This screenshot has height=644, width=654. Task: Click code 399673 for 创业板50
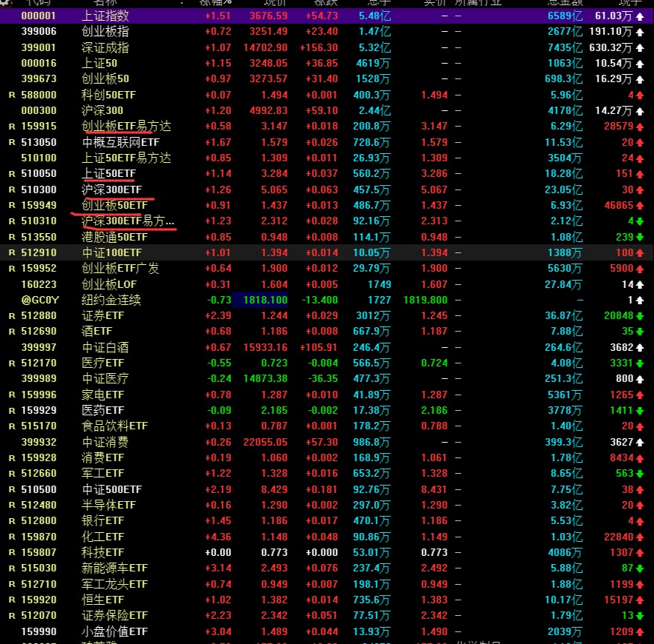click(x=39, y=78)
